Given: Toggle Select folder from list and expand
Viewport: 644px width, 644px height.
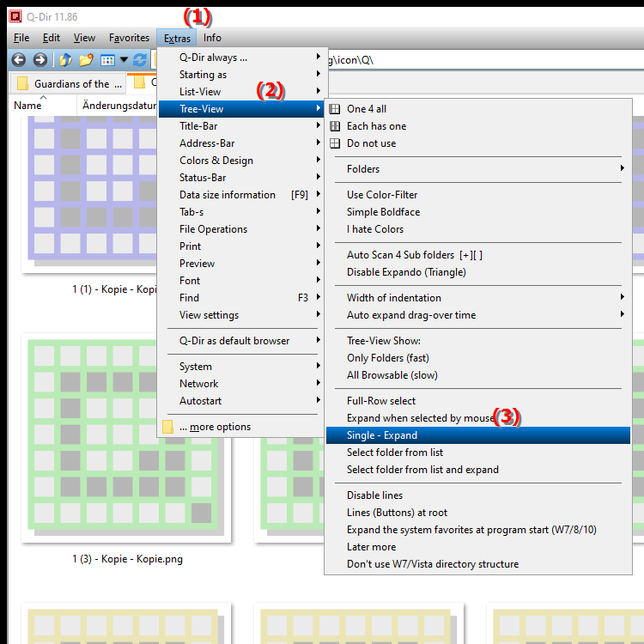Looking at the screenshot, I should tap(478, 470).
